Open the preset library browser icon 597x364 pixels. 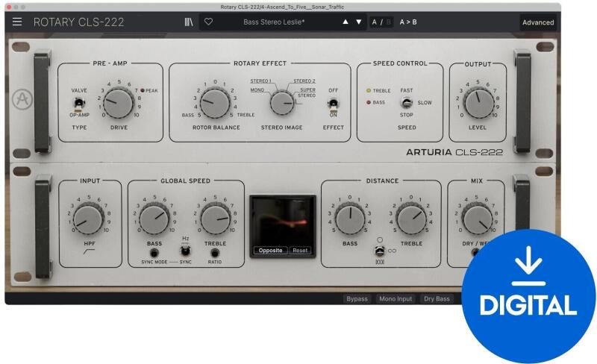(188, 22)
